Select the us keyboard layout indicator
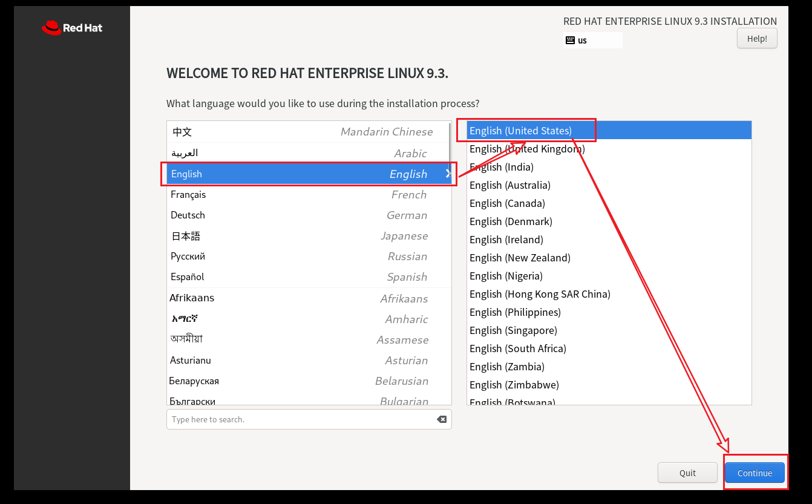 592,41
